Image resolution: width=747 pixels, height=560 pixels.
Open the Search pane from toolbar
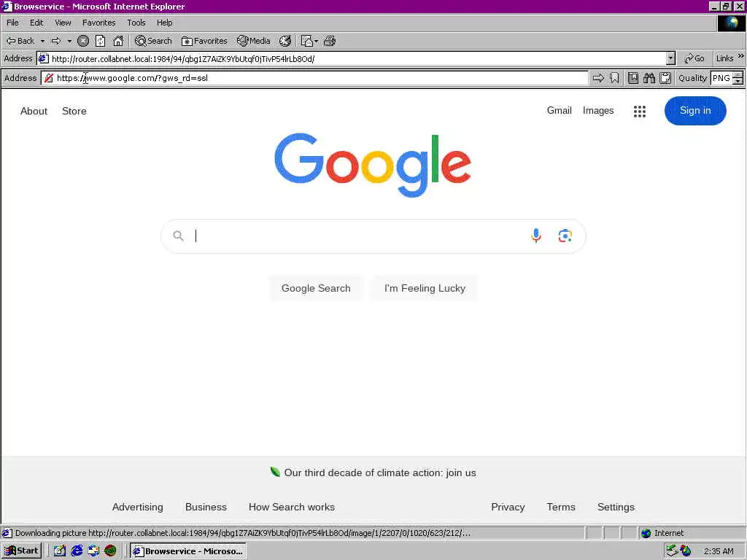[x=153, y=41]
